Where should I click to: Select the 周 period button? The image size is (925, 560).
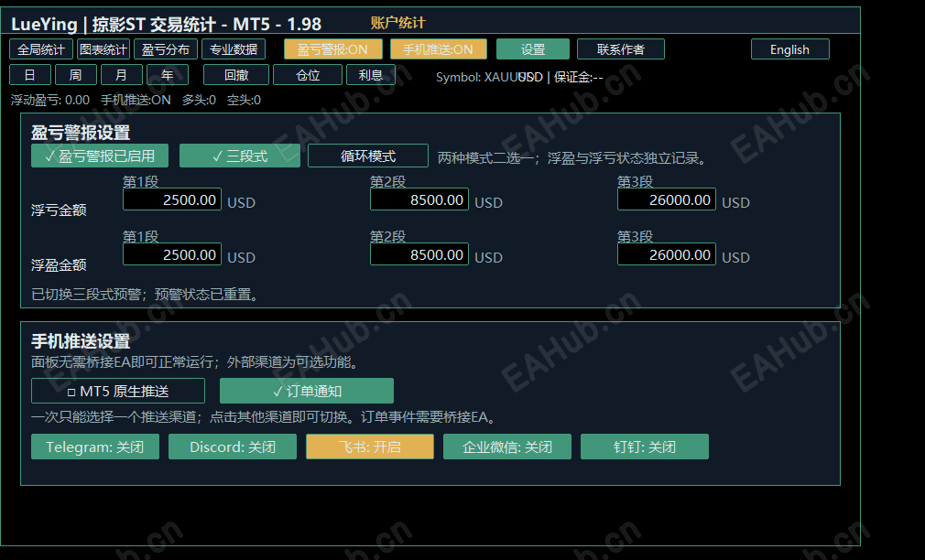76,75
